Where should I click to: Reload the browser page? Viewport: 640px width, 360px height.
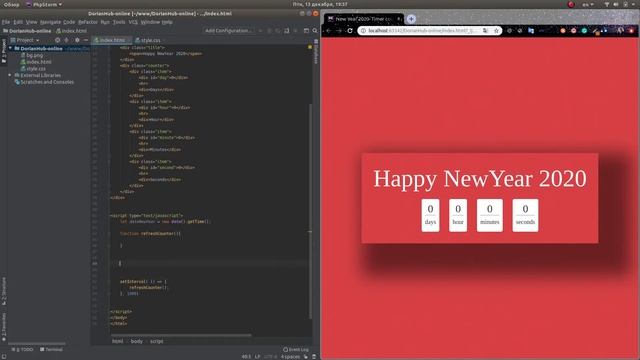pyautogui.click(x=350, y=31)
